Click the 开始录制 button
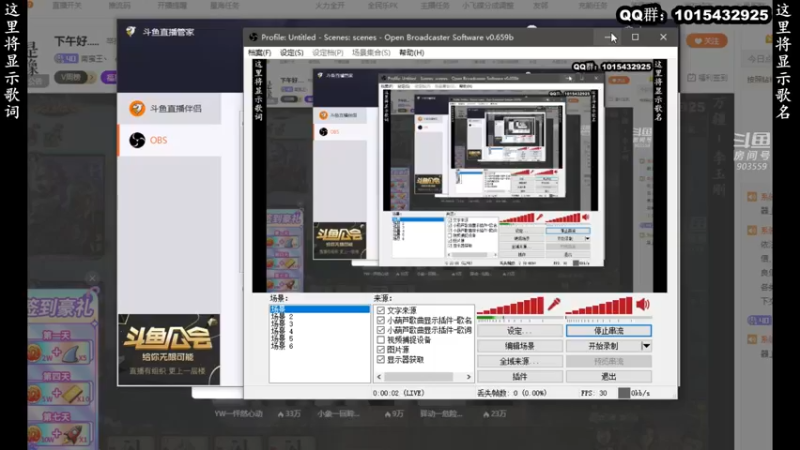800x450 pixels. (x=603, y=346)
